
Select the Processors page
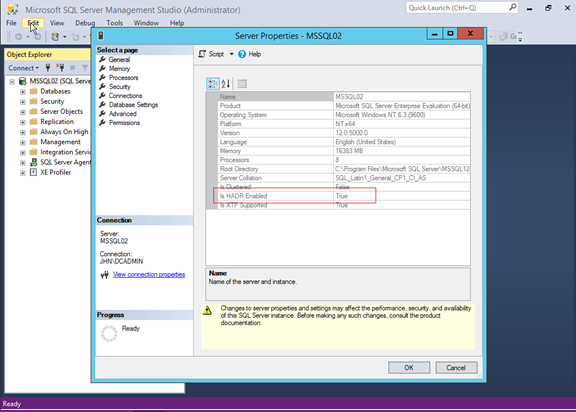[x=123, y=77]
